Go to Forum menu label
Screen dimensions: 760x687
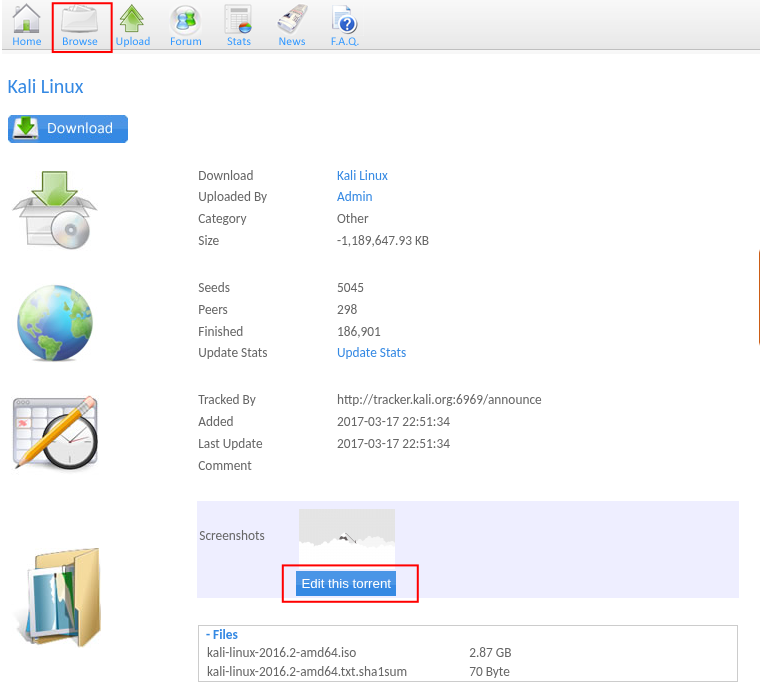[x=186, y=42]
